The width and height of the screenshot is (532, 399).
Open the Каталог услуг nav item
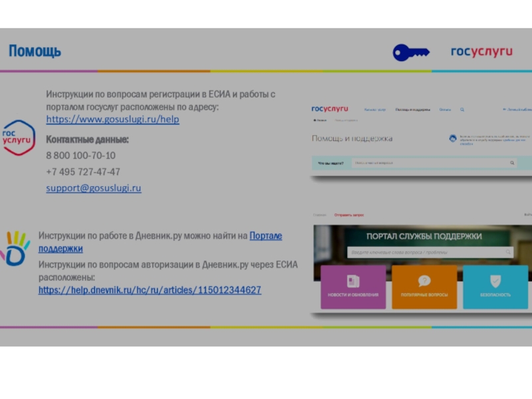point(374,110)
